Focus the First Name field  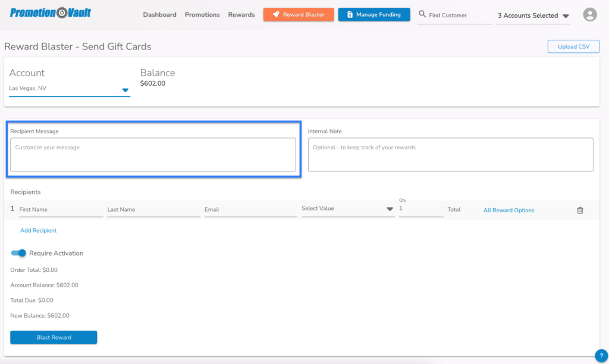(x=61, y=210)
